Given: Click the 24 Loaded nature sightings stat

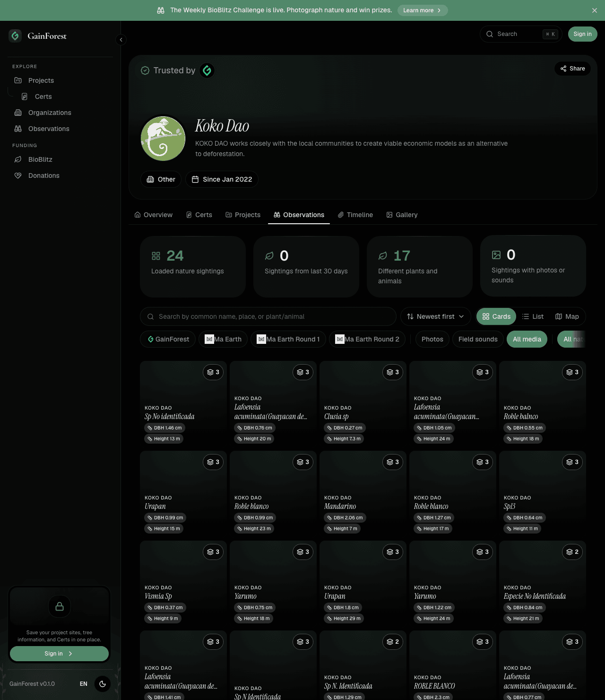Looking at the screenshot, I should click(x=193, y=267).
